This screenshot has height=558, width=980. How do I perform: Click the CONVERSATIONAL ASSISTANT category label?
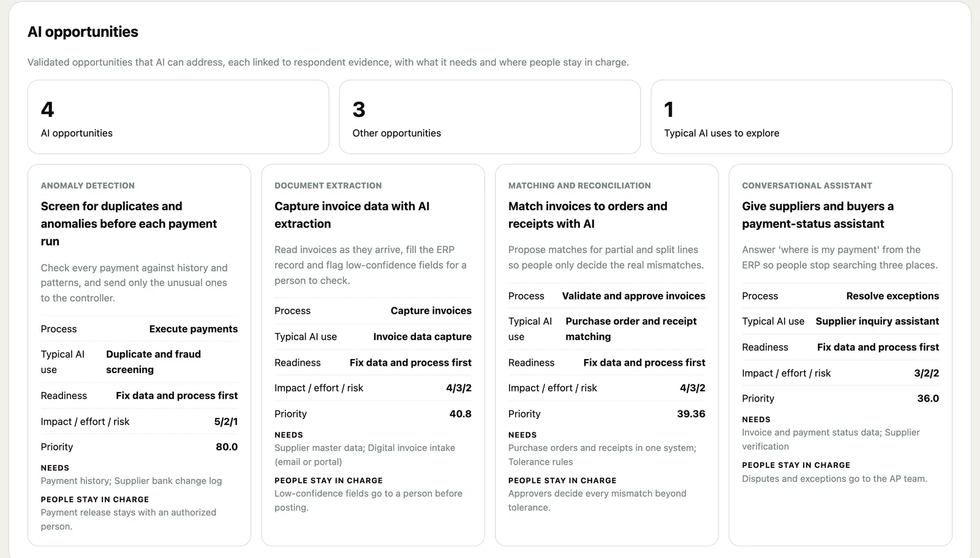point(807,186)
